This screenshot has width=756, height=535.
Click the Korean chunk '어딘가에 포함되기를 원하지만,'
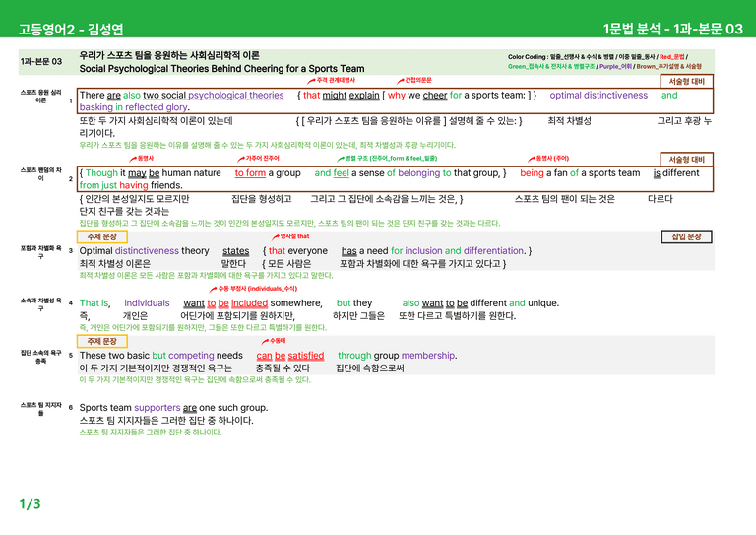coord(237,316)
